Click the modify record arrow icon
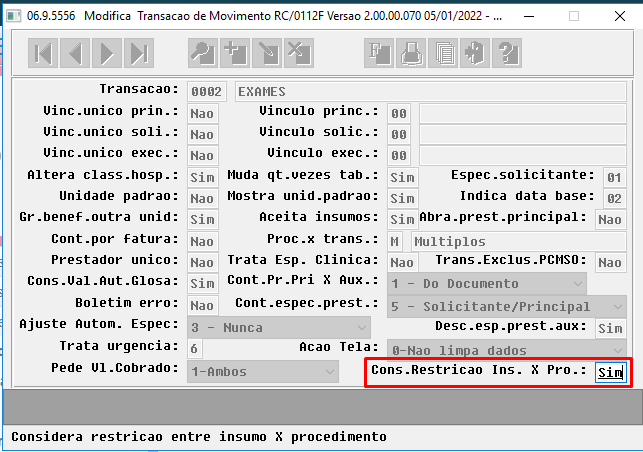Image resolution: width=643 pixels, height=452 pixels. click(x=267, y=53)
